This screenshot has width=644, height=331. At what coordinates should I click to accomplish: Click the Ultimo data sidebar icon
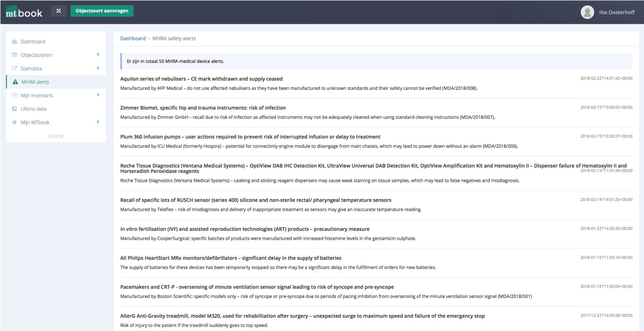[x=15, y=109]
